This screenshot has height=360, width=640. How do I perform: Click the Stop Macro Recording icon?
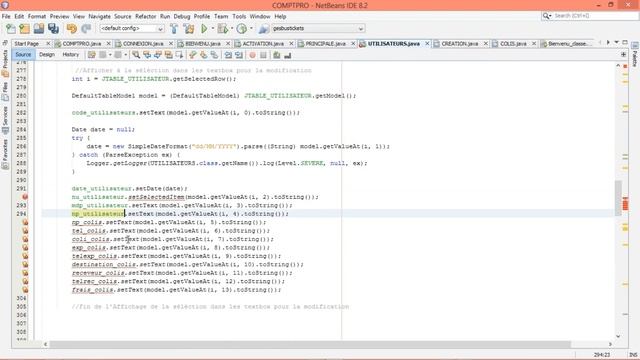[x=263, y=55]
